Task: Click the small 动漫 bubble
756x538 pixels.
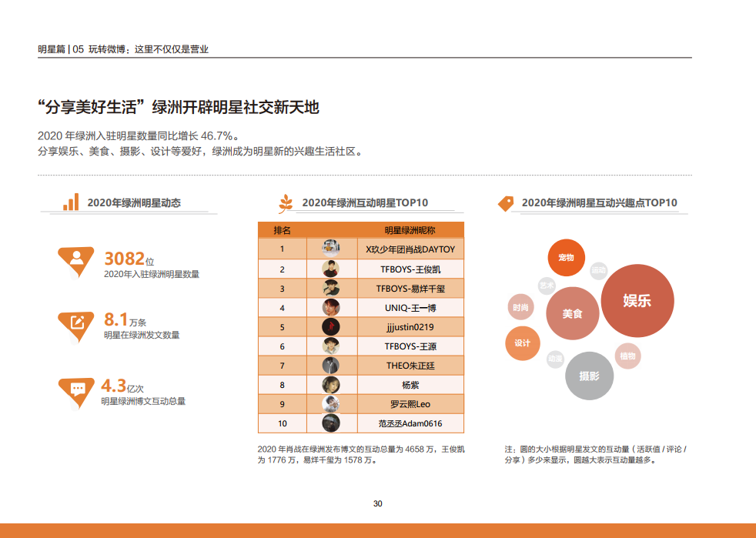Action: pyautogui.click(x=555, y=359)
